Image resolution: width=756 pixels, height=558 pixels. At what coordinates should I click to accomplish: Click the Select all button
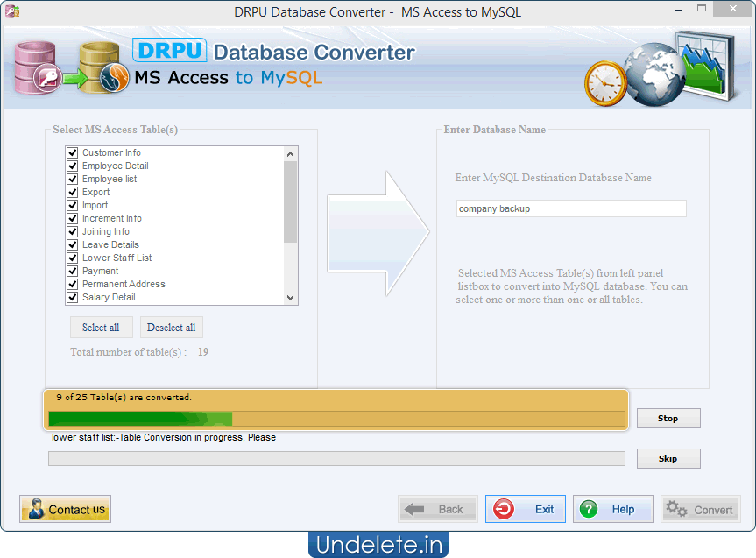[x=101, y=328]
